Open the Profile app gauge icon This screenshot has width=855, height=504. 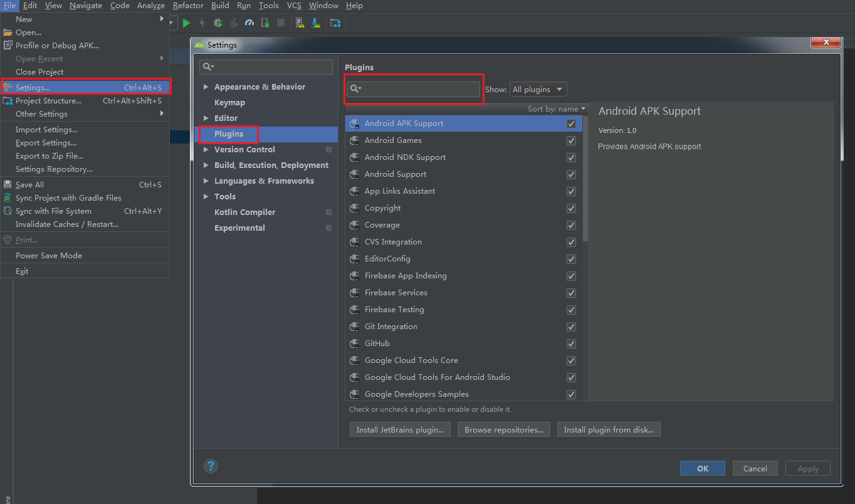coord(249,23)
